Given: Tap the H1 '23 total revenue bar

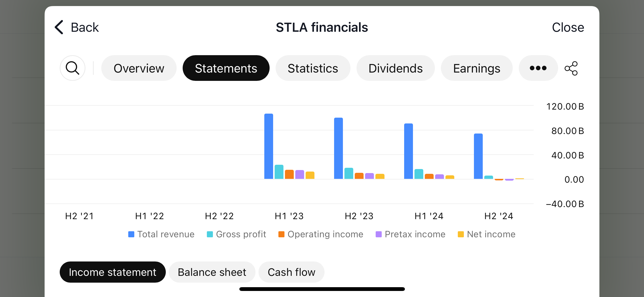Looking at the screenshot, I should click(269, 146).
